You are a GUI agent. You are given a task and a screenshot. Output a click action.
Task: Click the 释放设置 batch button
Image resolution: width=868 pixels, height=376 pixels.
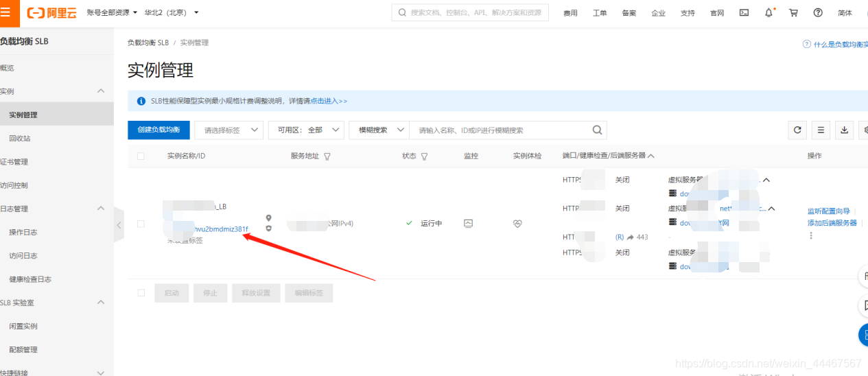[256, 293]
